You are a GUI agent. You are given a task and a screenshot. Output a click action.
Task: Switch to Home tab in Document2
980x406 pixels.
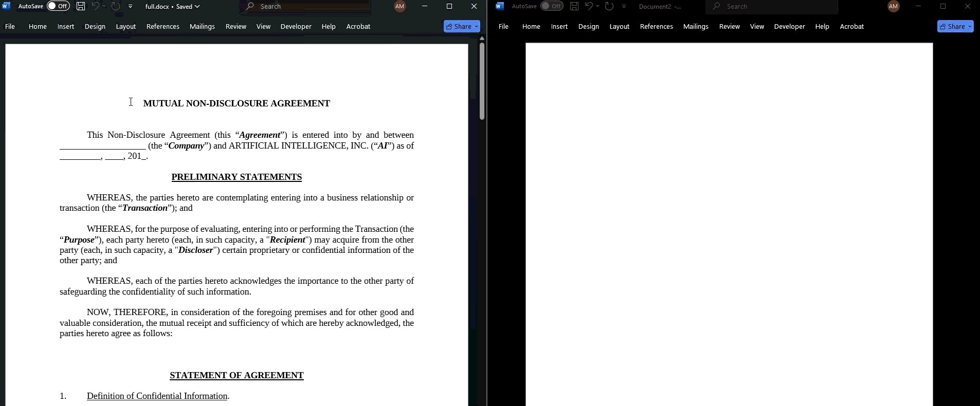pos(531,26)
